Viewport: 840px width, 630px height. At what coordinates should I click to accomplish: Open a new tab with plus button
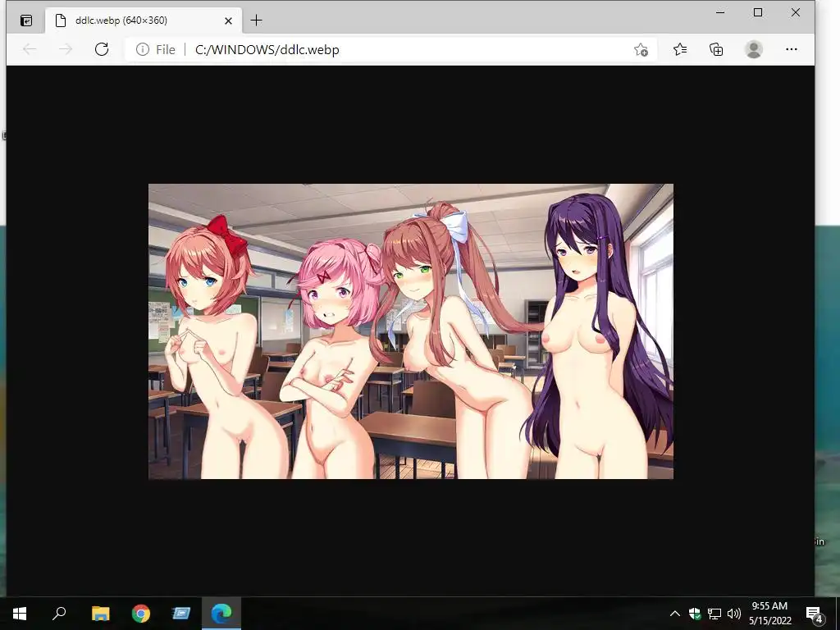256,21
